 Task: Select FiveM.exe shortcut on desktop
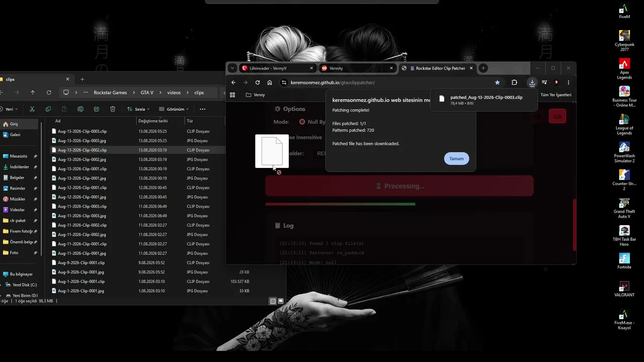tap(624, 319)
